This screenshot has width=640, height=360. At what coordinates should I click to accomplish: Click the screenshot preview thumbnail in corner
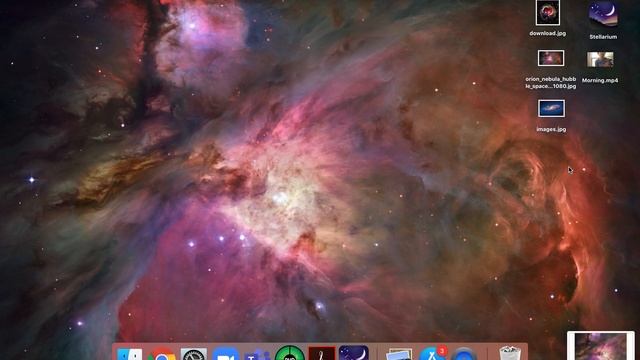(x=601, y=346)
